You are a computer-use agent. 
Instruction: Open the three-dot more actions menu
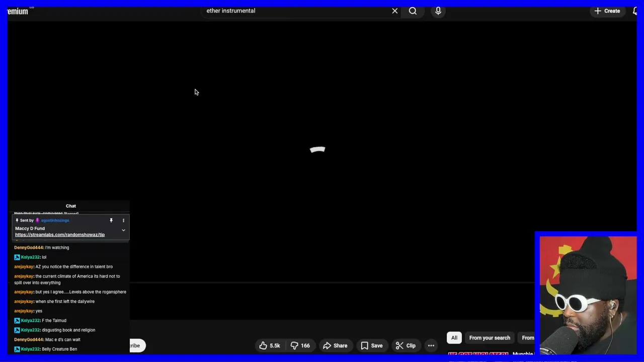tap(431, 345)
